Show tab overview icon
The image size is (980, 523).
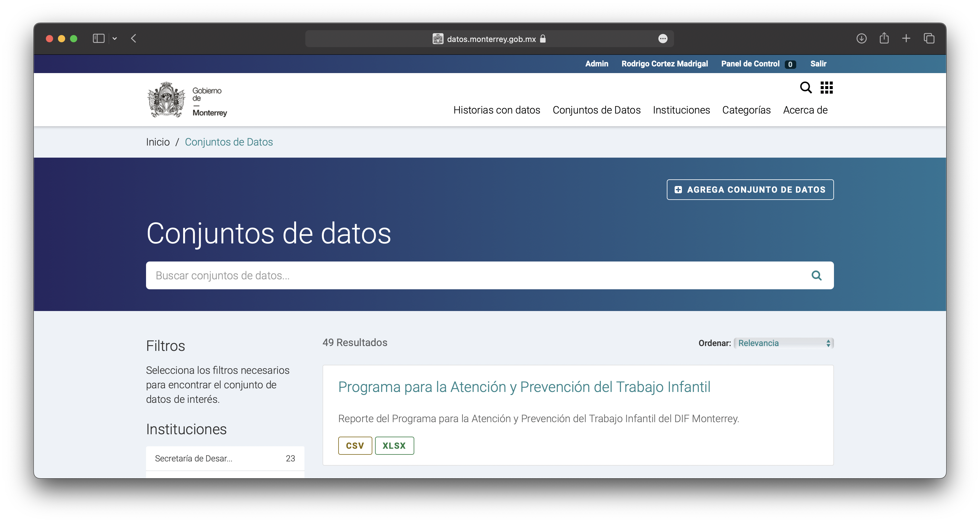[929, 38]
